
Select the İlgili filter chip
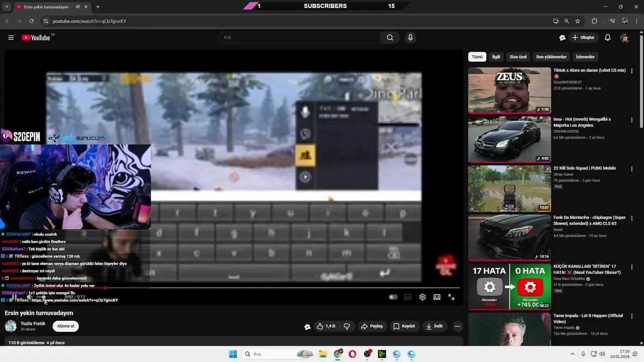coord(496,57)
